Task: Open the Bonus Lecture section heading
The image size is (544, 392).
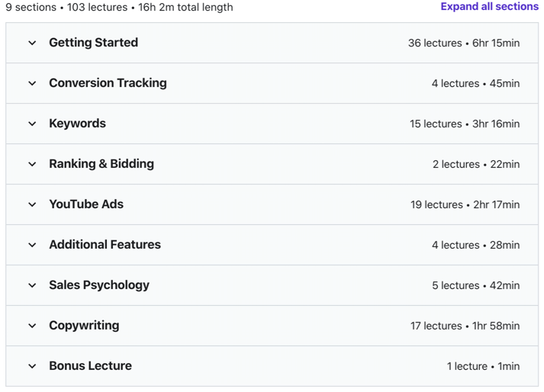Action: pos(90,365)
